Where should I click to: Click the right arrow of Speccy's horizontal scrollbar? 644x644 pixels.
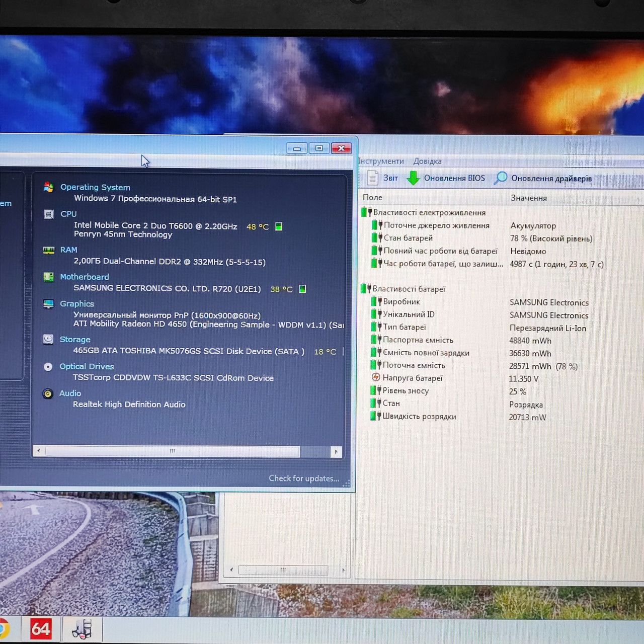336,452
